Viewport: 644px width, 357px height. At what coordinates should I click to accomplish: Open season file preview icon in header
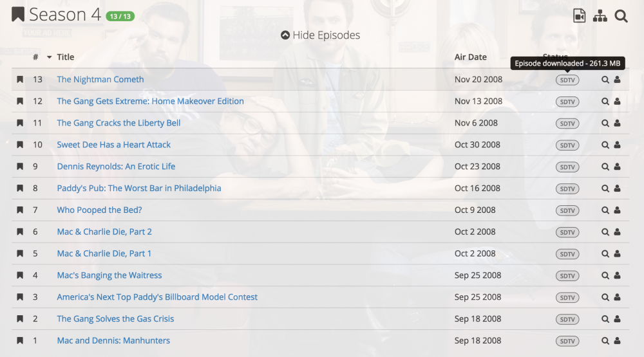(579, 16)
